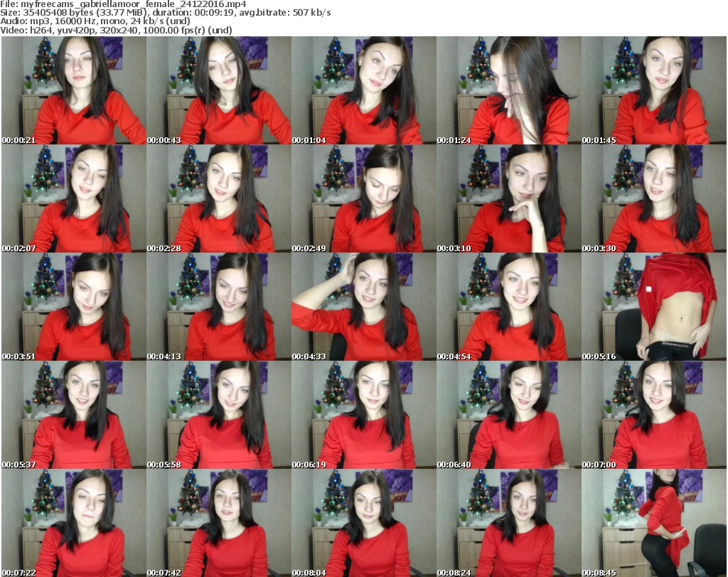728x577 pixels.
Task: Pick the frame stamped 00:05:37
Action: (x=74, y=415)
